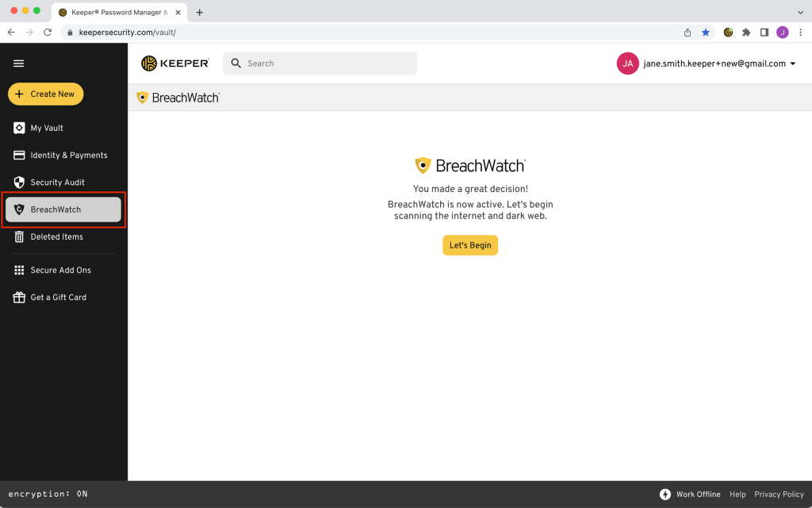The width and height of the screenshot is (812, 508).
Task: Click the JA account avatar
Action: click(628, 63)
